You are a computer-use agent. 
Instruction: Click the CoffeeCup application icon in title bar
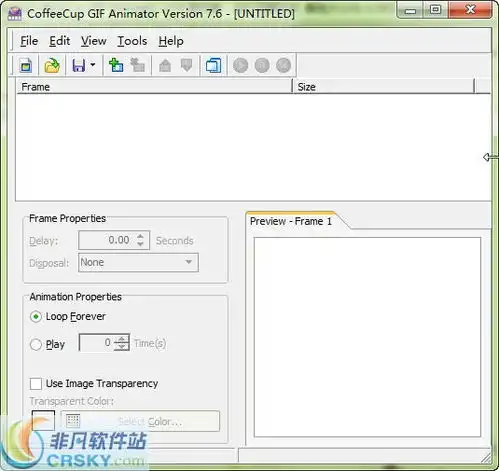pyautogui.click(x=14, y=13)
